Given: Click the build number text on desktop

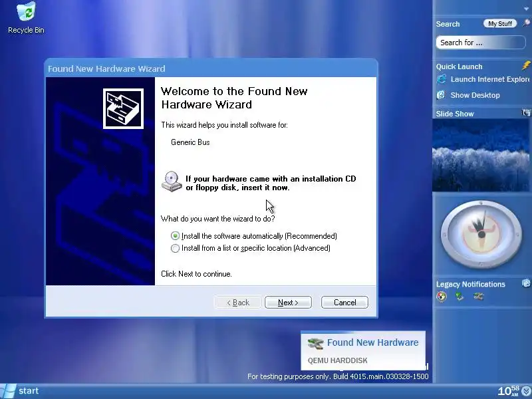Looking at the screenshot, I should 338,376.
